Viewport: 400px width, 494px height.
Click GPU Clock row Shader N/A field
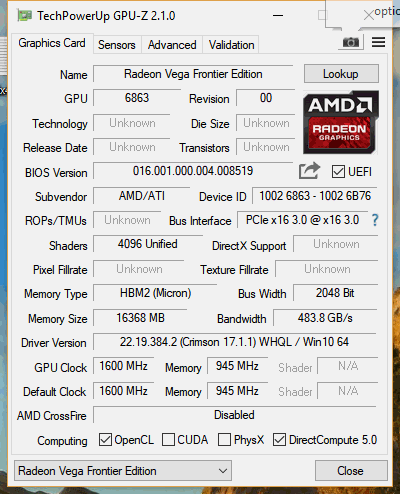coord(348,366)
